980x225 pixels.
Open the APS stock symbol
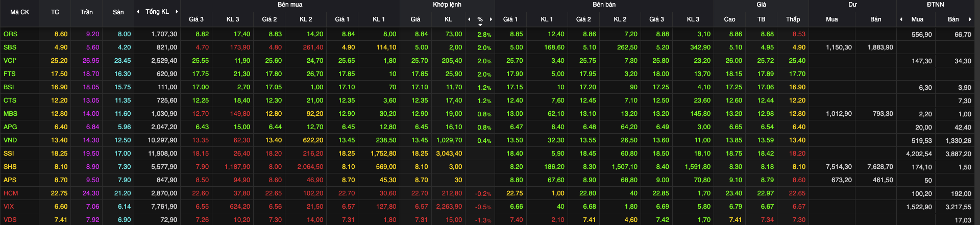[x=10, y=180]
